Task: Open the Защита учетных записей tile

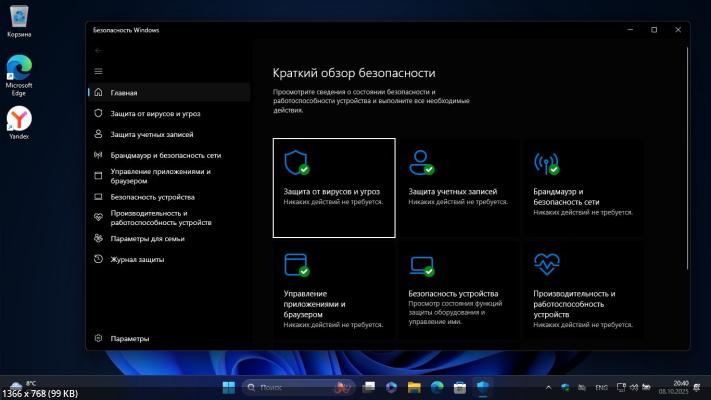Action: point(458,187)
